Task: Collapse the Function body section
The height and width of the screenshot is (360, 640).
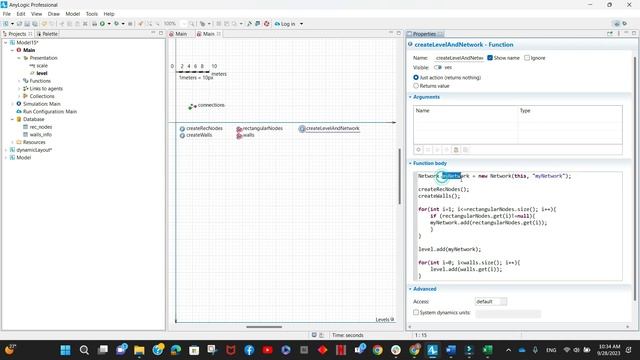Action: 410,163
